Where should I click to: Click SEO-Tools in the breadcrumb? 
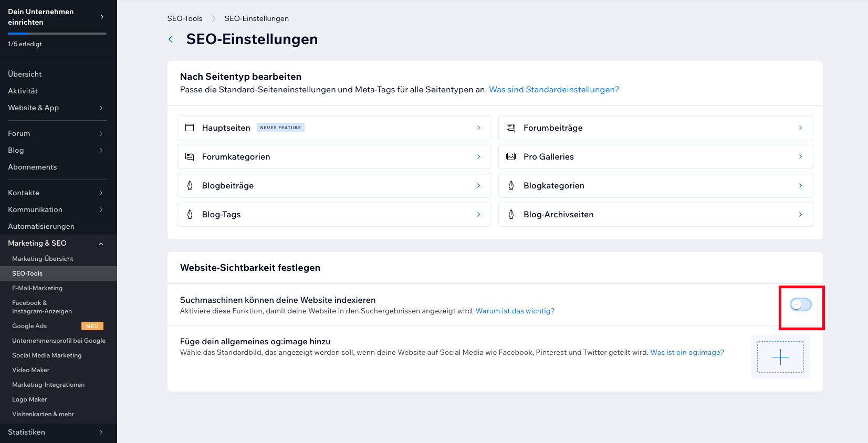click(185, 18)
